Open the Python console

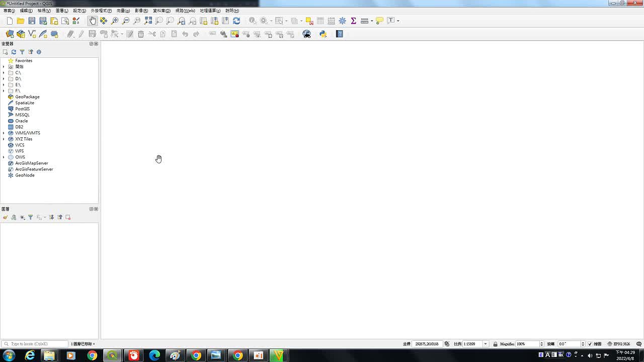coord(323,34)
